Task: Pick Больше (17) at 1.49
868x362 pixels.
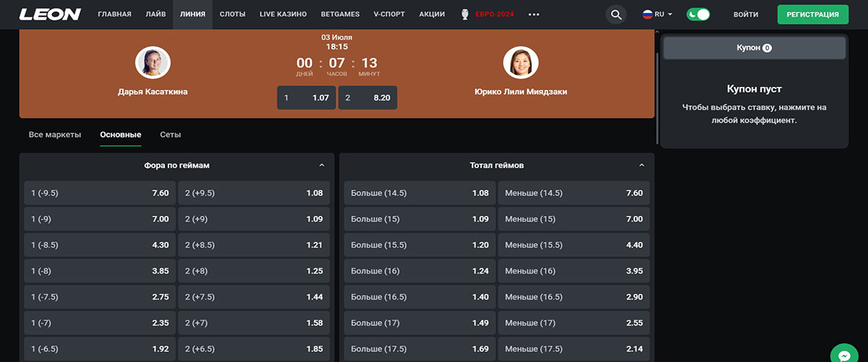Action: pyautogui.click(x=420, y=324)
